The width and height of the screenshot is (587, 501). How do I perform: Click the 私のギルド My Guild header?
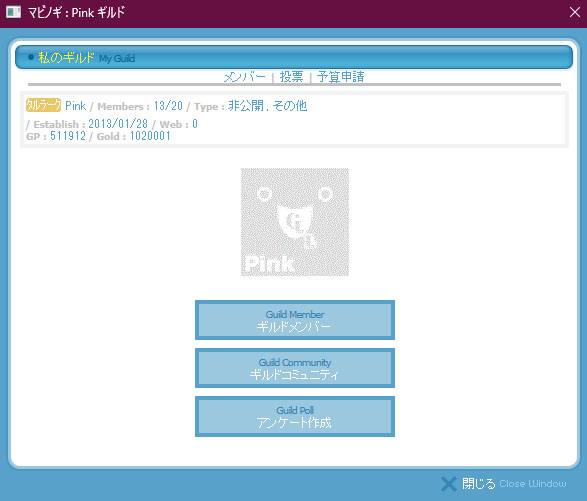pyautogui.click(x=294, y=57)
